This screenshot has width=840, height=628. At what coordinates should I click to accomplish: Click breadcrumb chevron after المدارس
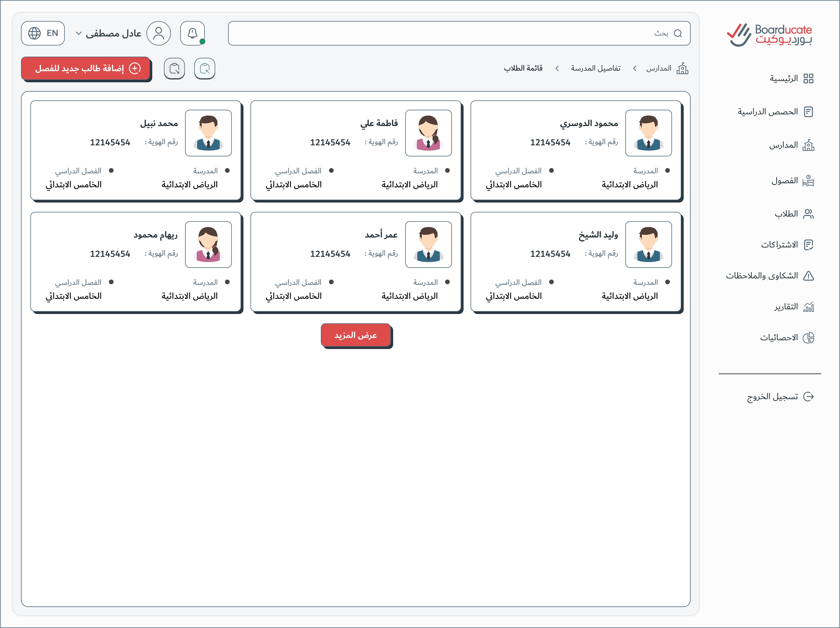point(635,68)
